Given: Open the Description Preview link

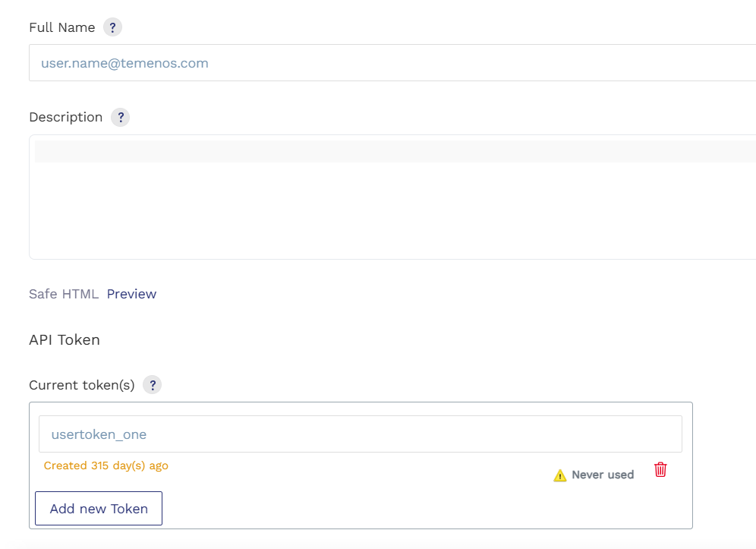Looking at the screenshot, I should [x=131, y=294].
